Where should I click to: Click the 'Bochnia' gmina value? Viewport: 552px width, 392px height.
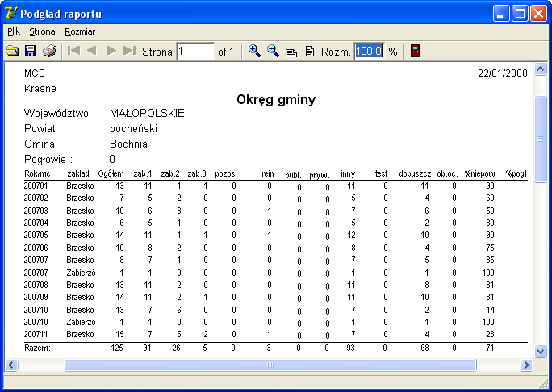click(x=128, y=144)
